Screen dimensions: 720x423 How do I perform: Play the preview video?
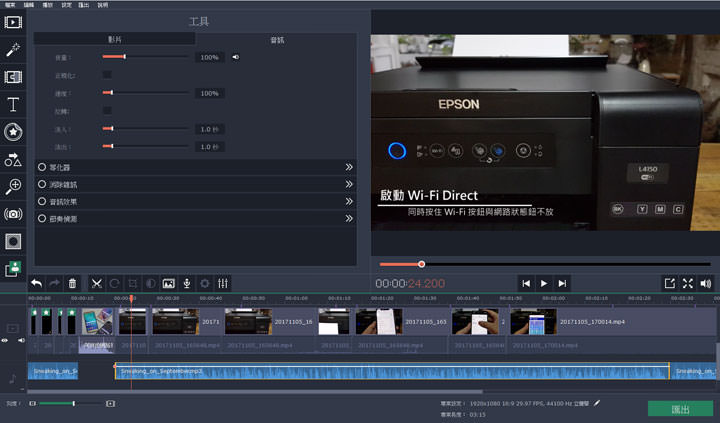pos(544,283)
